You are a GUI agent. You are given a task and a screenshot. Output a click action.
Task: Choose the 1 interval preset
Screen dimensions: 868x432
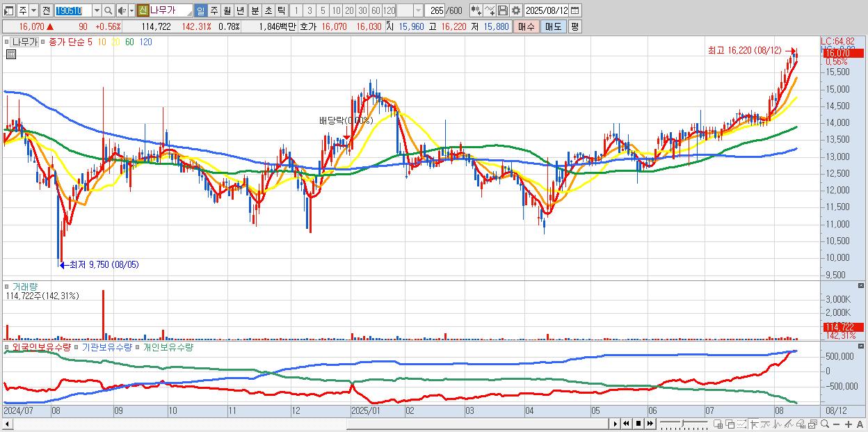point(296,10)
